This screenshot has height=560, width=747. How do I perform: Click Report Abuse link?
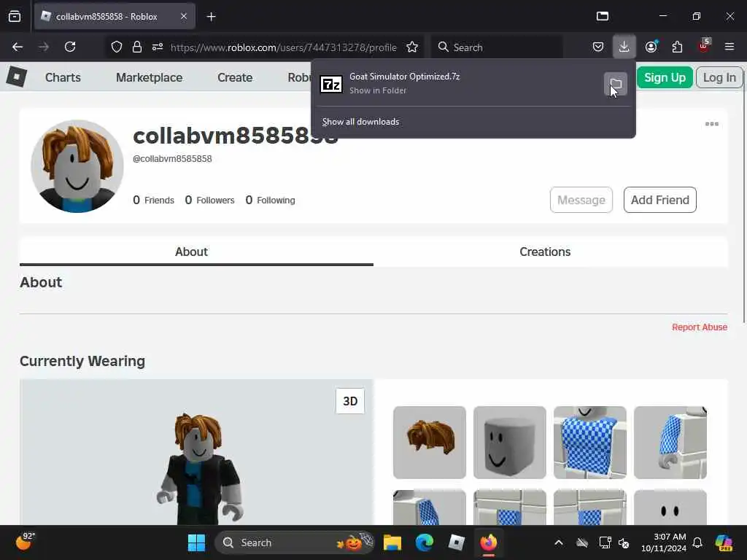(x=700, y=327)
